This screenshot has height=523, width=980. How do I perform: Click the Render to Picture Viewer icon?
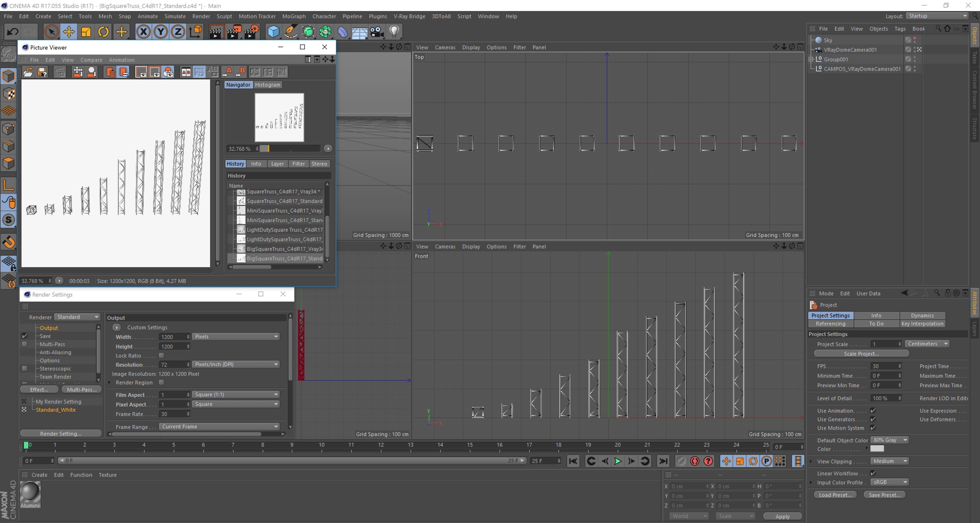tap(234, 32)
